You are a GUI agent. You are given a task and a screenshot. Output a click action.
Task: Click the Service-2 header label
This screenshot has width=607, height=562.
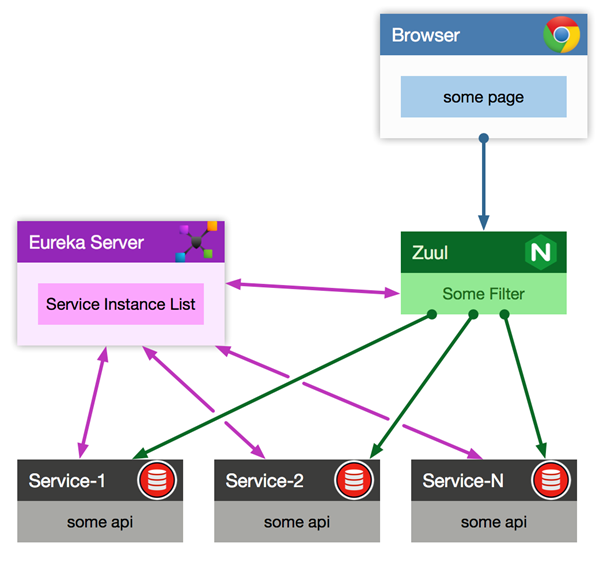coord(264,481)
